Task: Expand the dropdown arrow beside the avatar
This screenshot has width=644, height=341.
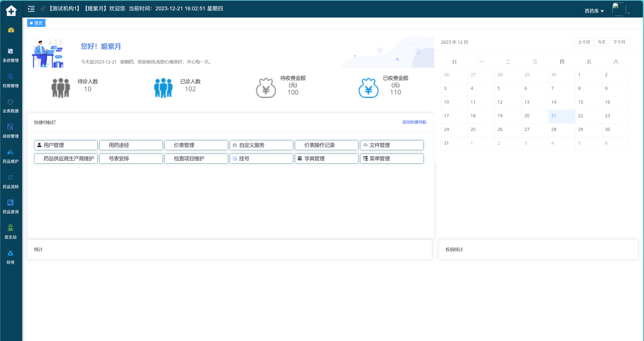Action: click(629, 13)
